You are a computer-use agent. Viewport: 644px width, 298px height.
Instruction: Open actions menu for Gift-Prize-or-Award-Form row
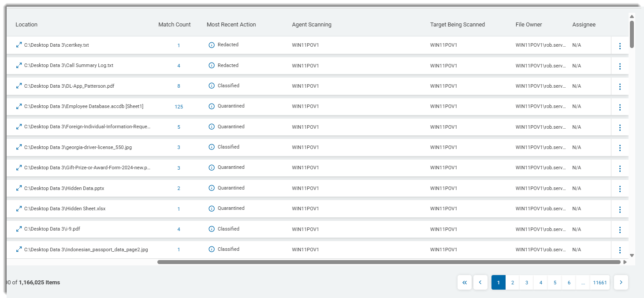[x=620, y=168]
